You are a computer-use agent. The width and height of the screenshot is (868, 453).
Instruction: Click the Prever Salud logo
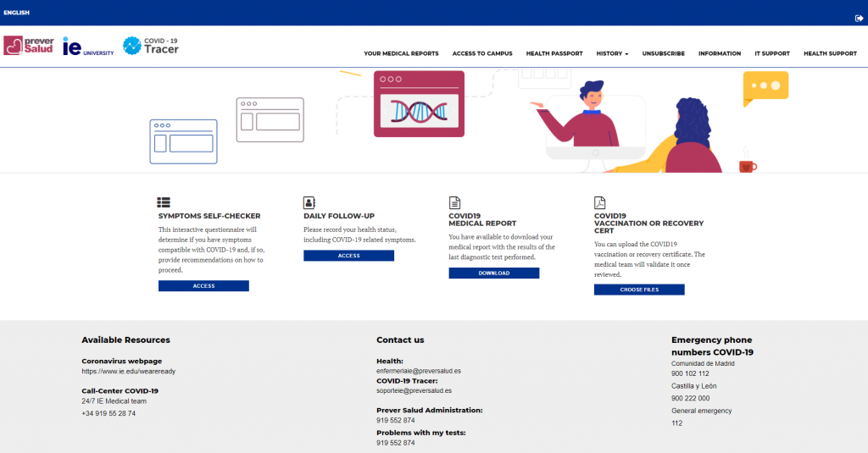[x=29, y=46]
